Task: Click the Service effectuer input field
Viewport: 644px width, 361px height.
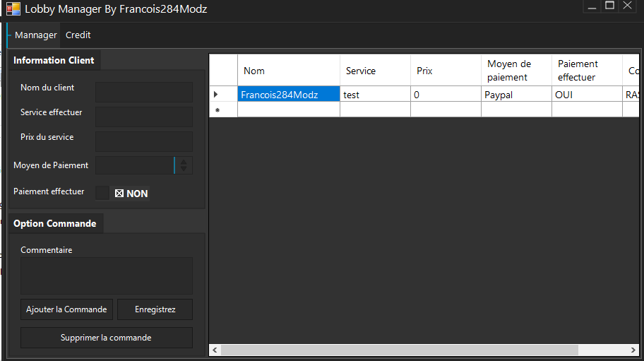Action: 144,117
